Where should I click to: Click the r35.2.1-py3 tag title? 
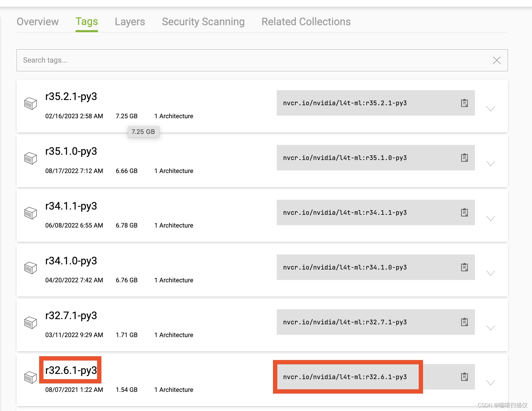[x=71, y=97]
